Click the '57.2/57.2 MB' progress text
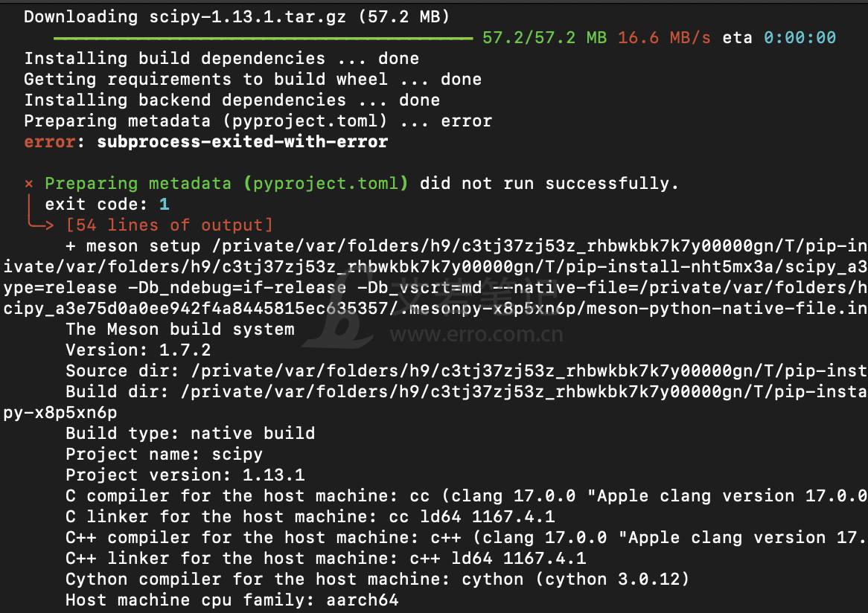 click(x=544, y=38)
